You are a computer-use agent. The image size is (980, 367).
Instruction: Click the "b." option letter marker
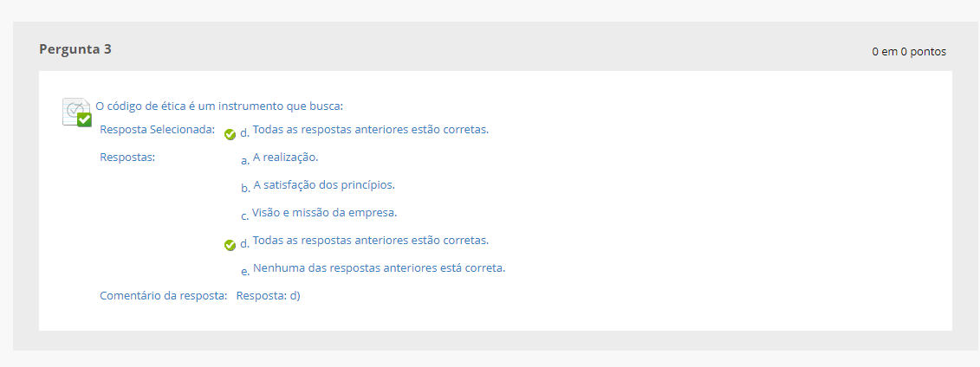point(245,189)
